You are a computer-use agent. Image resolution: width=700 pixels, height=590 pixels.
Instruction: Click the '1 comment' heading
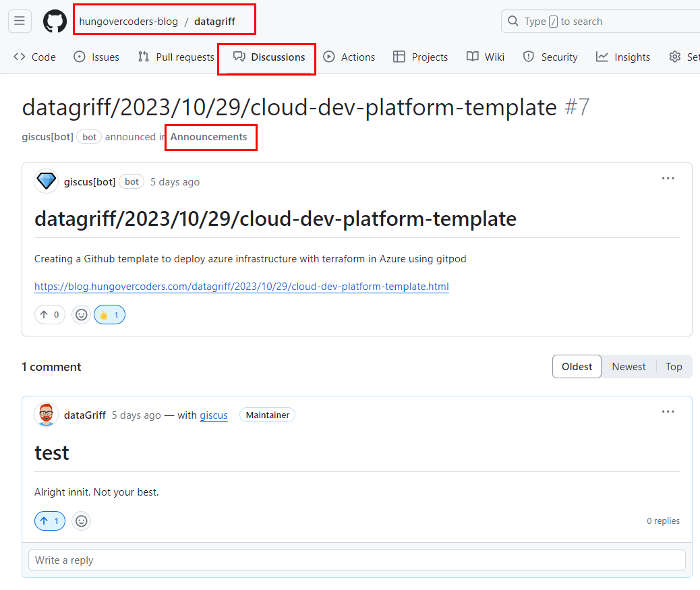[51, 367]
